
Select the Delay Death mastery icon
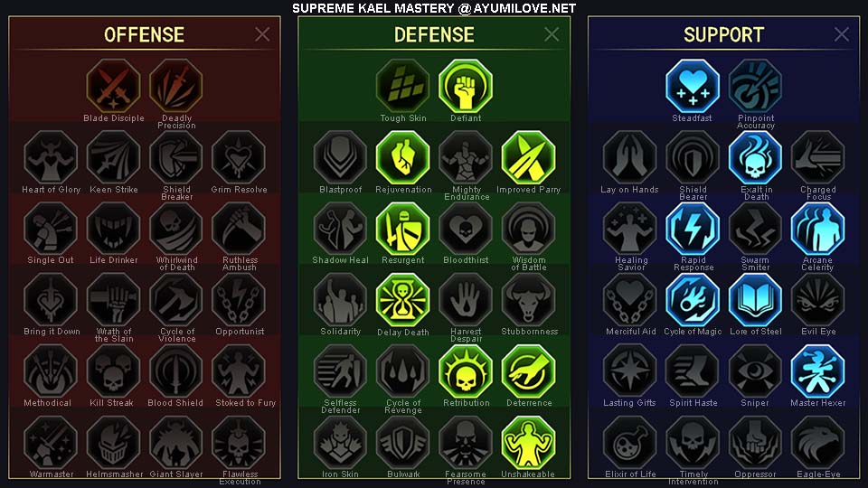(403, 299)
